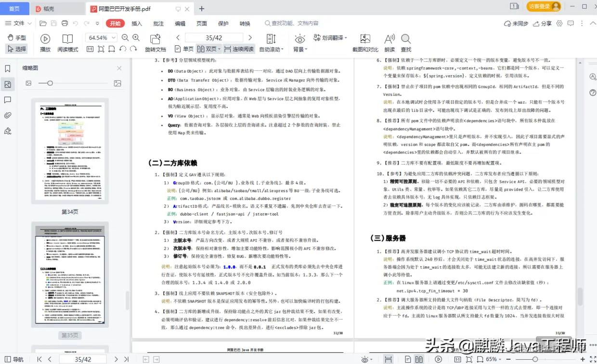Rotate page clockwise icon
Viewport: 597px width, 364px height.
133,49
